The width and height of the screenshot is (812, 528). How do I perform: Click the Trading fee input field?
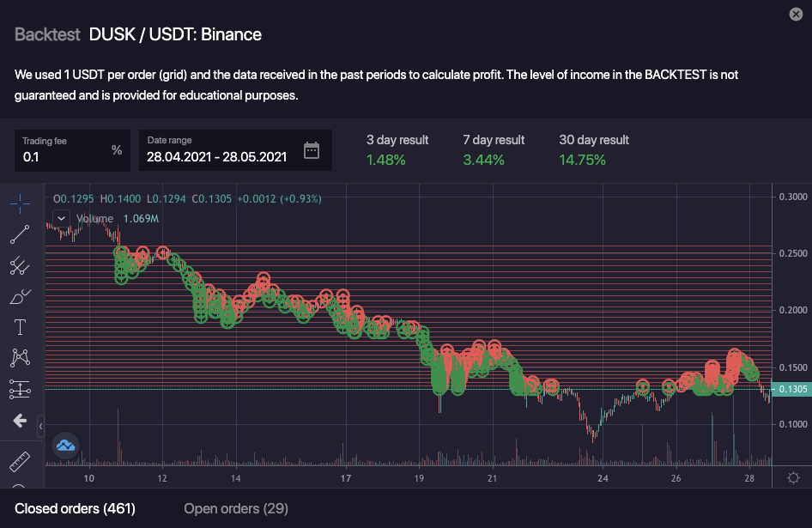click(64, 156)
